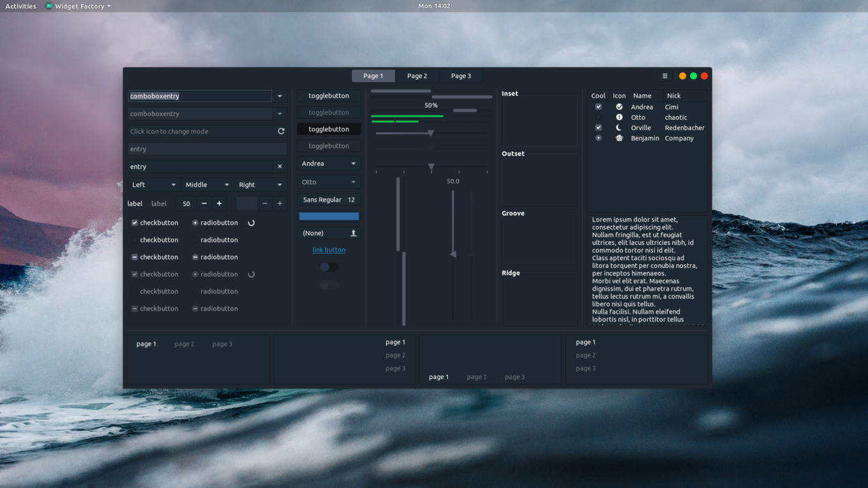
Task: Open the first comboboxentry dropdown arrow
Action: click(280, 96)
